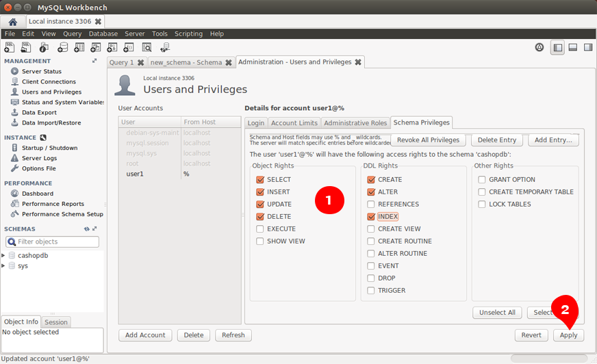The image size is (597, 364).
Task: Click the Server Status sidebar icon
Action: (14, 71)
